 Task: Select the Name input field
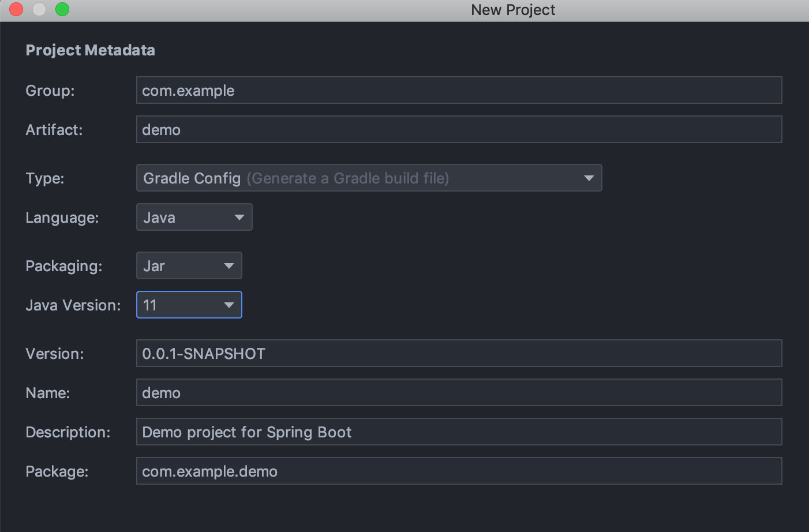[459, 393]
